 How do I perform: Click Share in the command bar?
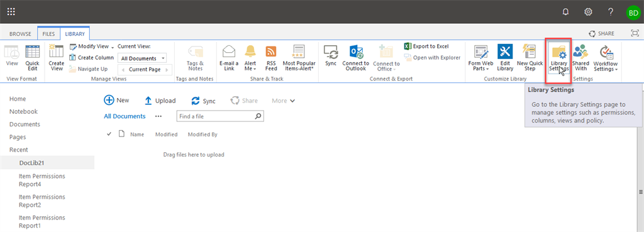coord(244,101)
